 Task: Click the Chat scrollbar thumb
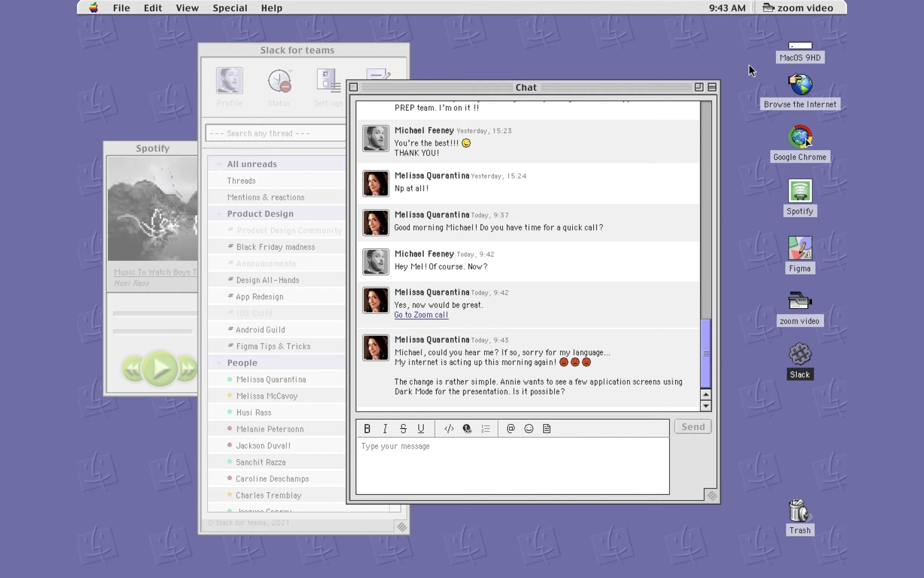click(x=706, y=353)
